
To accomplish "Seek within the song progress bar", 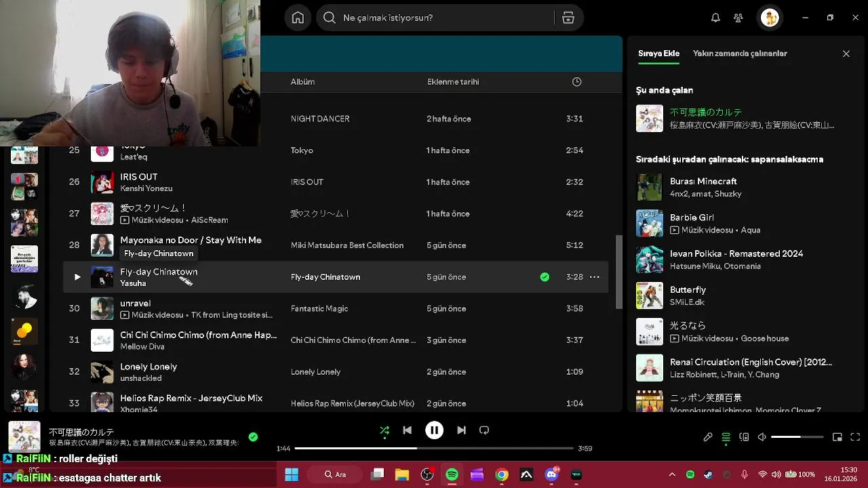I will coord(434,448).
